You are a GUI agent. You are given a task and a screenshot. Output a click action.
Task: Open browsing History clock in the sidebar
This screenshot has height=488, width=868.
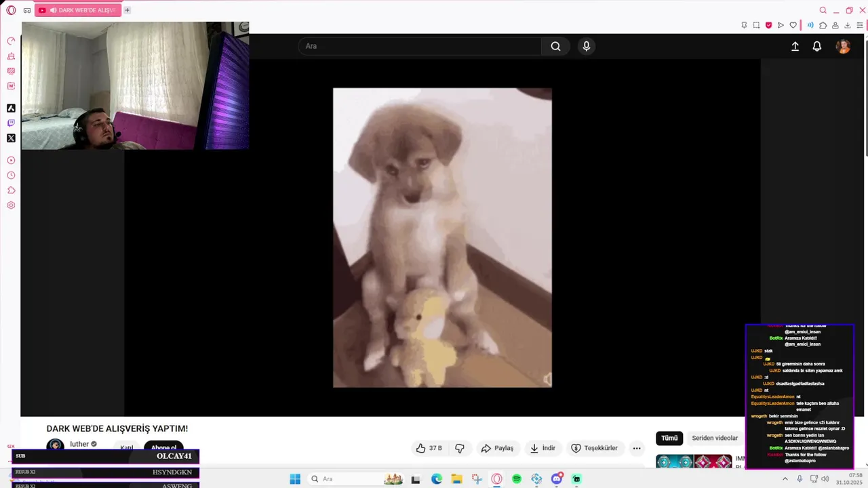click(11, 176)
